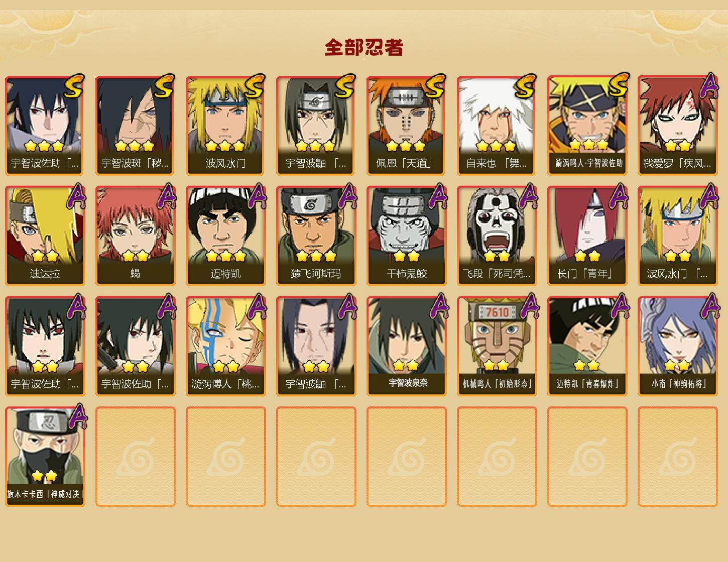Select the 干柿鬼鲛 ninja card
Viewport: 728px width, 562px height.
pyautogui.click(x=406, y=236)
